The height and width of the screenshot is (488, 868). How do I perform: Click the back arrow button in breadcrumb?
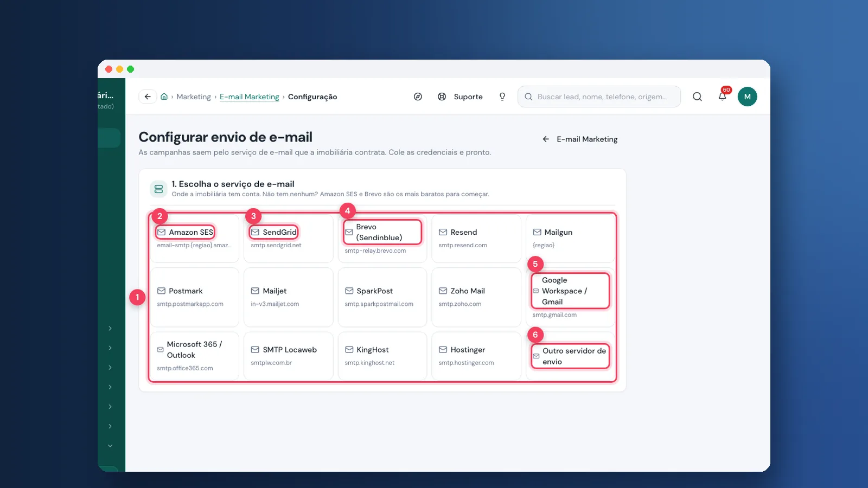point(148,97)
